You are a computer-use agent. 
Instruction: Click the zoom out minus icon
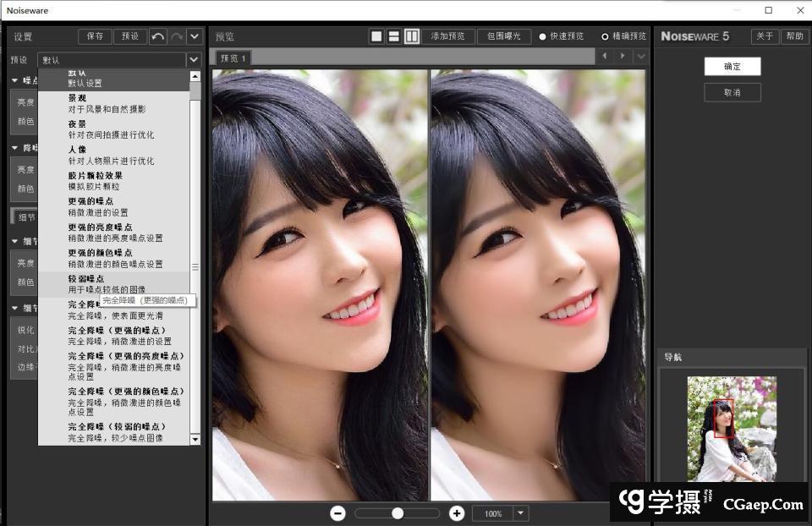pyautogui.click(x=337, y=513)
